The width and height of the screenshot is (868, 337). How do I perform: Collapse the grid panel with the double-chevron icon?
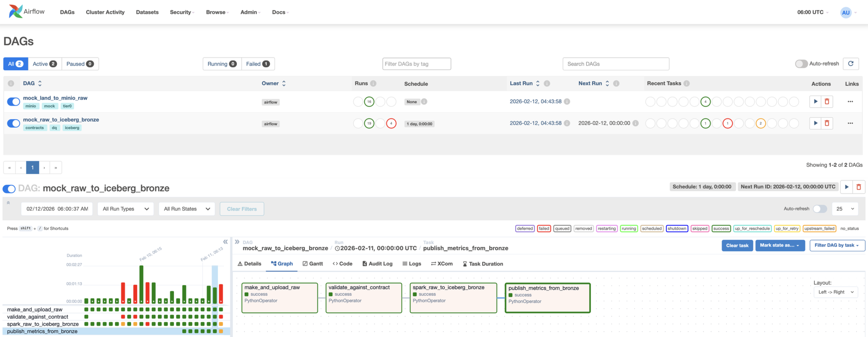click(x=225, y=242)
